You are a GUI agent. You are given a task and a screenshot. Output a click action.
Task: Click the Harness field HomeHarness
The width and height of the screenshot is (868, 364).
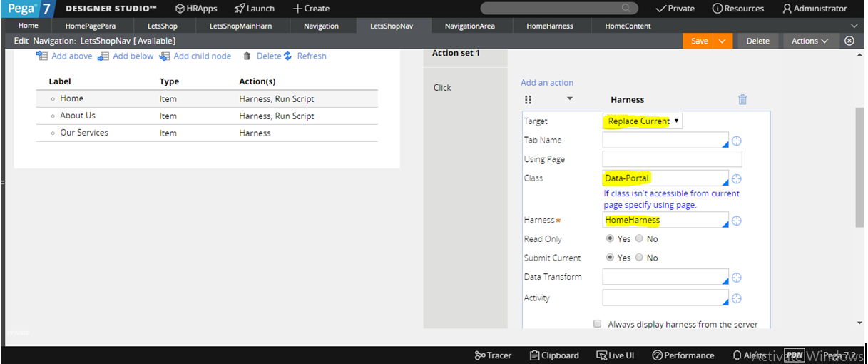(665, 221)
